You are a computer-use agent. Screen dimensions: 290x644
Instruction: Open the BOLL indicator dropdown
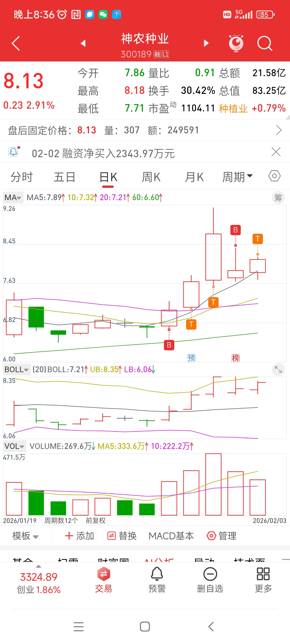coord(17,369)
